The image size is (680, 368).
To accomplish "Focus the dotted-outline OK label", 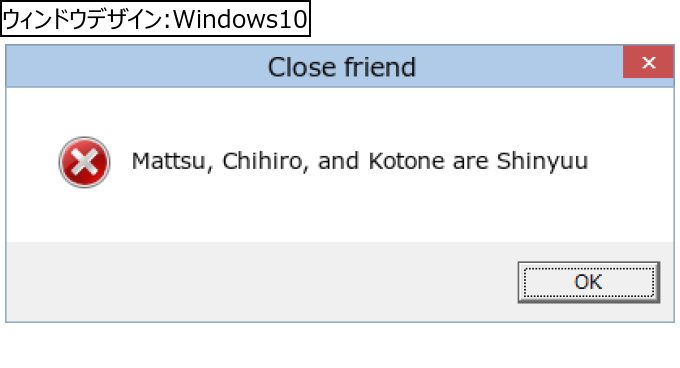I will [588, 282].
